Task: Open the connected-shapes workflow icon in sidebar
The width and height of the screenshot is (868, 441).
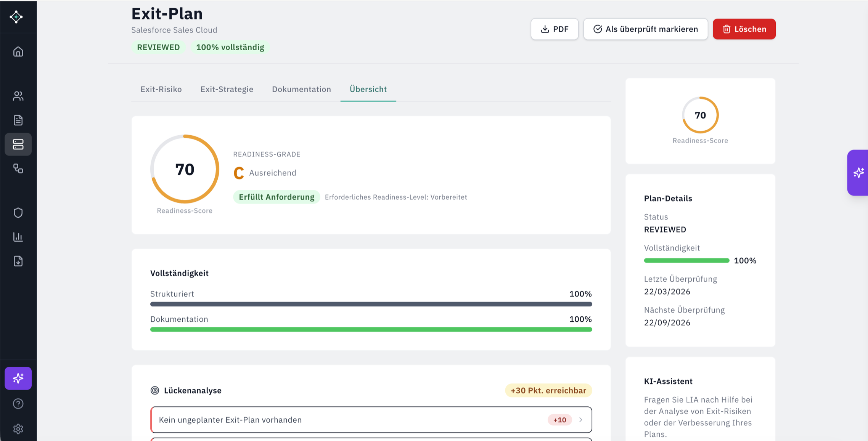Action: click(18, 168)
